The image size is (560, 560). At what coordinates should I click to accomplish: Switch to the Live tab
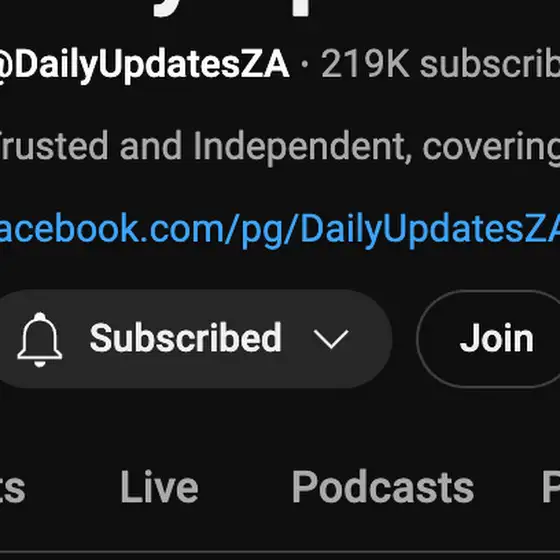pyautogui.click(x=159, y=486)
